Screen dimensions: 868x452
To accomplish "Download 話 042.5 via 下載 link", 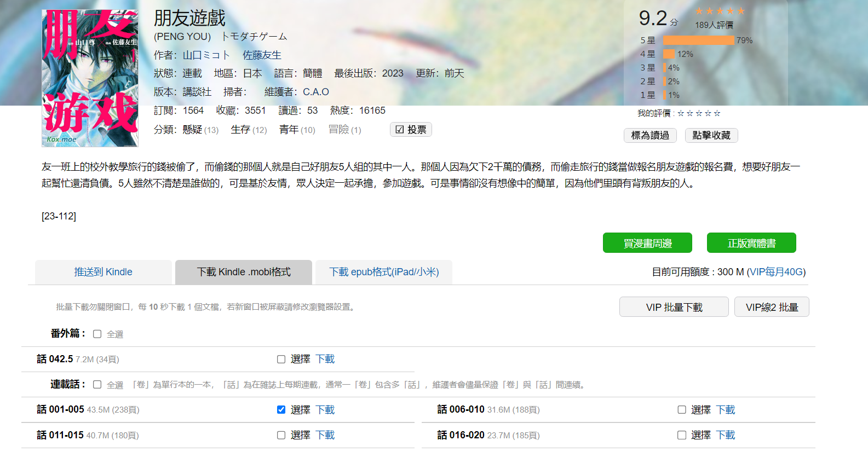I will coord(325,359).
